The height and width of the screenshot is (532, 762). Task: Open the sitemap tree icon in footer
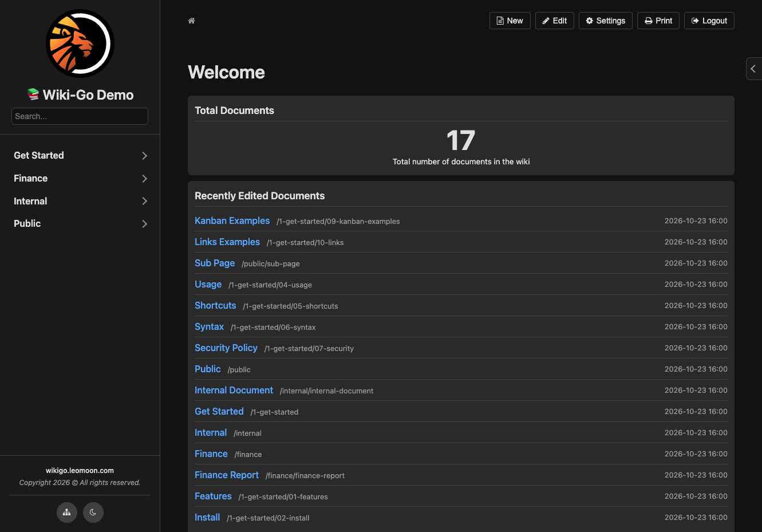tap(67, 513)
